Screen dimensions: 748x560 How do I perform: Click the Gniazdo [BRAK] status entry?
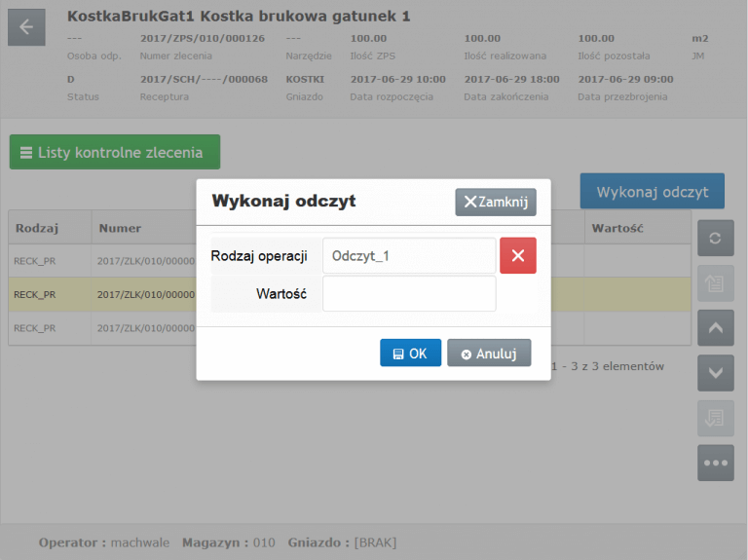coord(342,542)
